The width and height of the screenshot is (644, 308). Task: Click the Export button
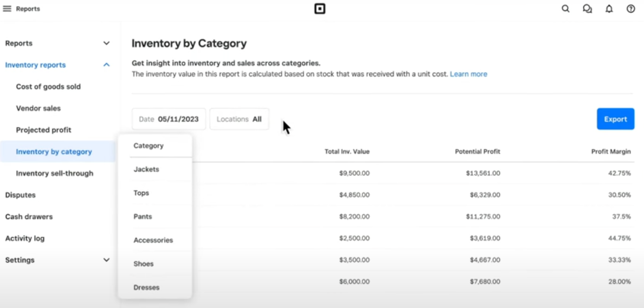(615, 119)
